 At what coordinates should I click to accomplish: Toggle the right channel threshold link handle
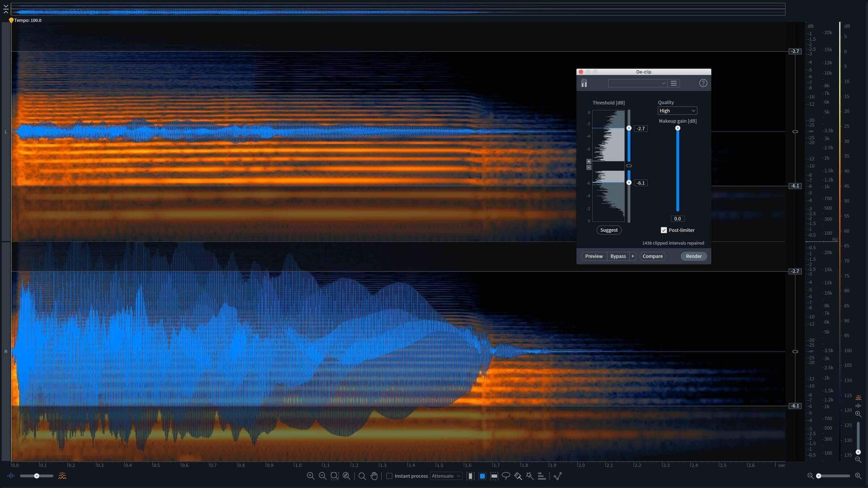(x=795, y=352)
